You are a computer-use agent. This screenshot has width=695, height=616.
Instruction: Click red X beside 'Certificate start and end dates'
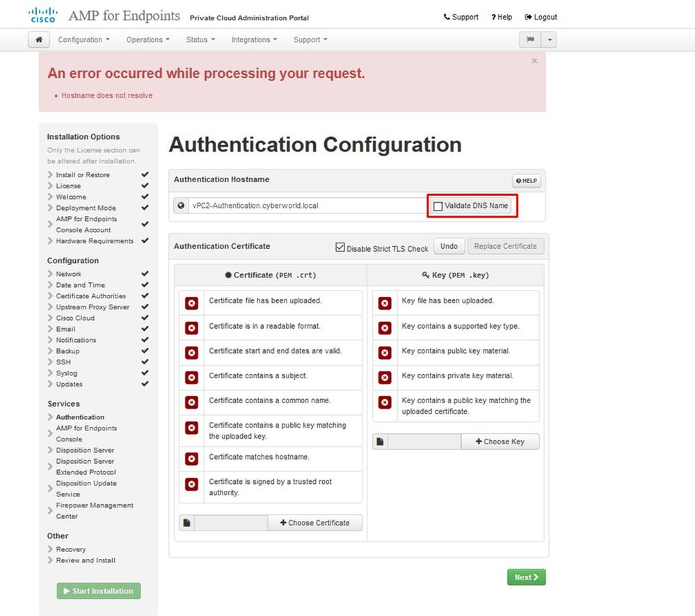(x=191, y=353)
